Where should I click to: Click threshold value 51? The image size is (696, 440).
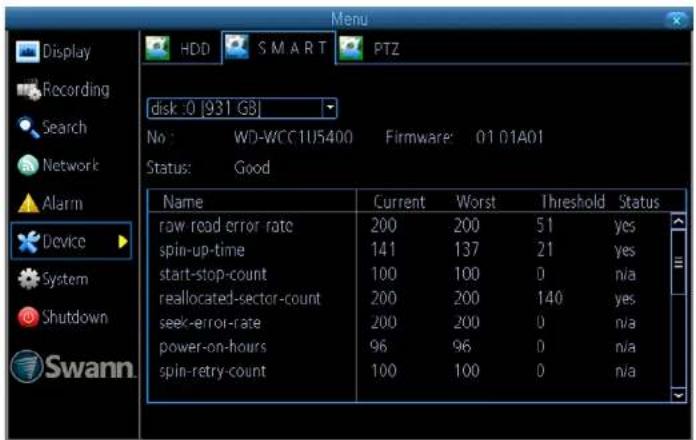click(x=545, y=226)
